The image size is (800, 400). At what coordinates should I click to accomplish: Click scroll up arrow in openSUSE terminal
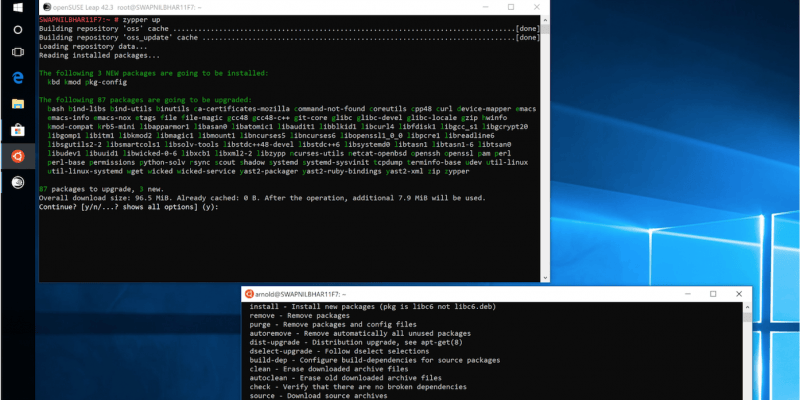pos(545,20)
